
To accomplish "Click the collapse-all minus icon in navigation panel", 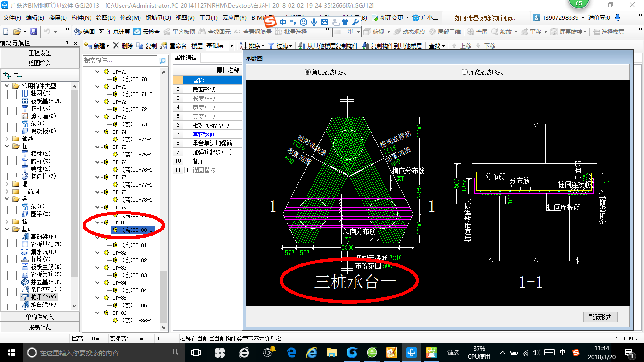I will click(x=18, y=74).
